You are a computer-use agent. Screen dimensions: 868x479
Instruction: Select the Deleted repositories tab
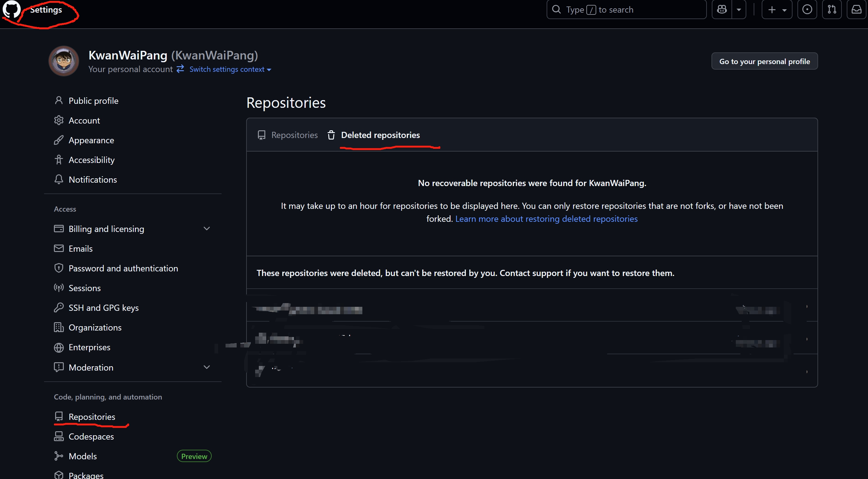(380, 135)
